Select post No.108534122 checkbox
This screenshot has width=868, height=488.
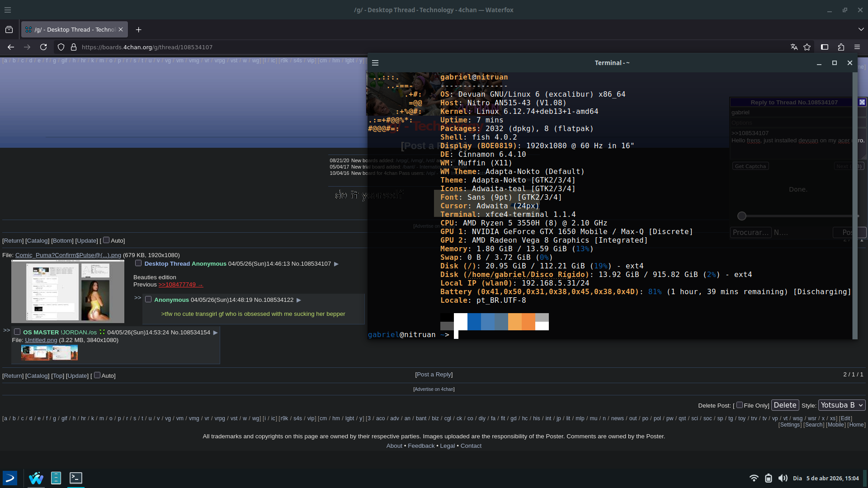tap(148, 299)
